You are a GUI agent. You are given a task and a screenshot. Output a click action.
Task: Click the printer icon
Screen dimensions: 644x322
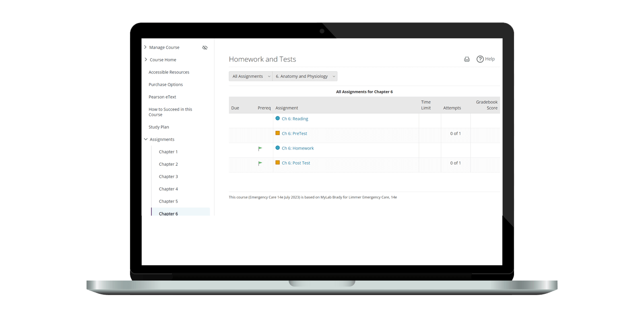(x=466, y=59)
